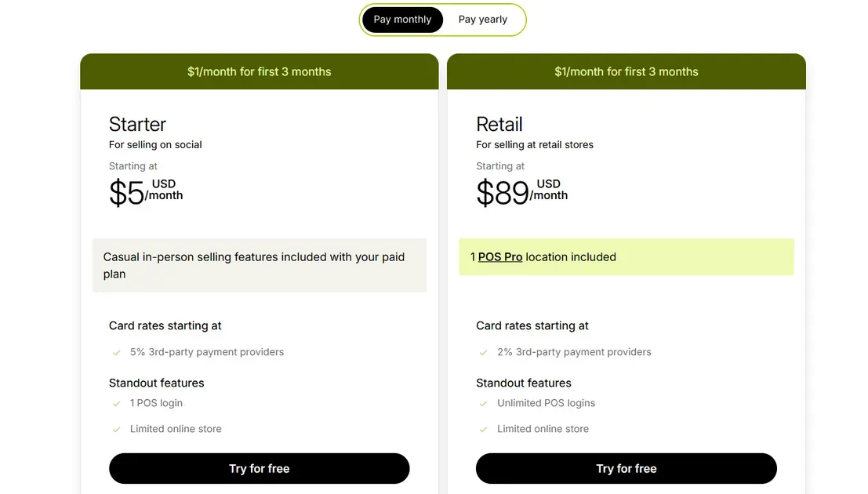Click Starter plan's Limited online store checkmark
This screenshot has height=494, width=868.
[117, 430]
